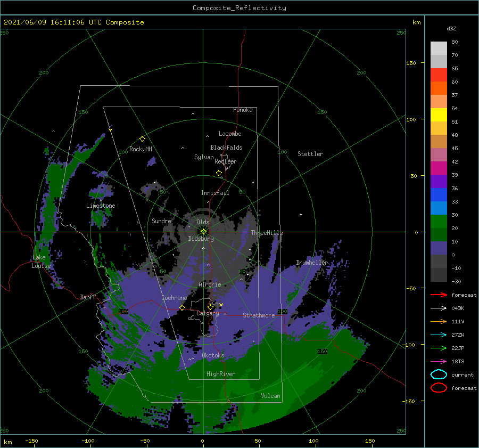Click the Lake Louise label

41,262
